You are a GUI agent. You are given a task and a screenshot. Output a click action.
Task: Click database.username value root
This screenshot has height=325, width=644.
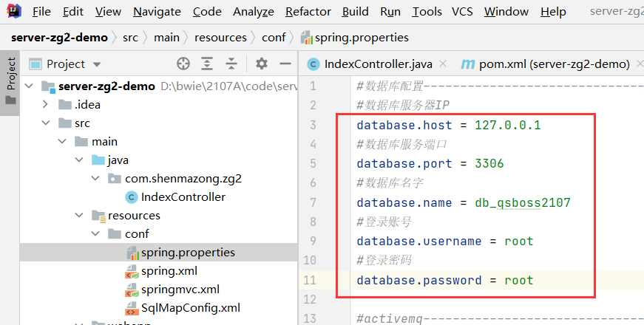coord(519,241)
